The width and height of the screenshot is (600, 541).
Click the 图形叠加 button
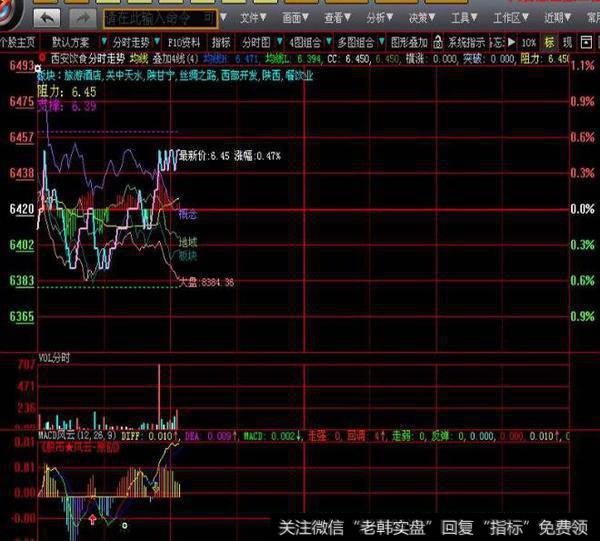point(409,42)
